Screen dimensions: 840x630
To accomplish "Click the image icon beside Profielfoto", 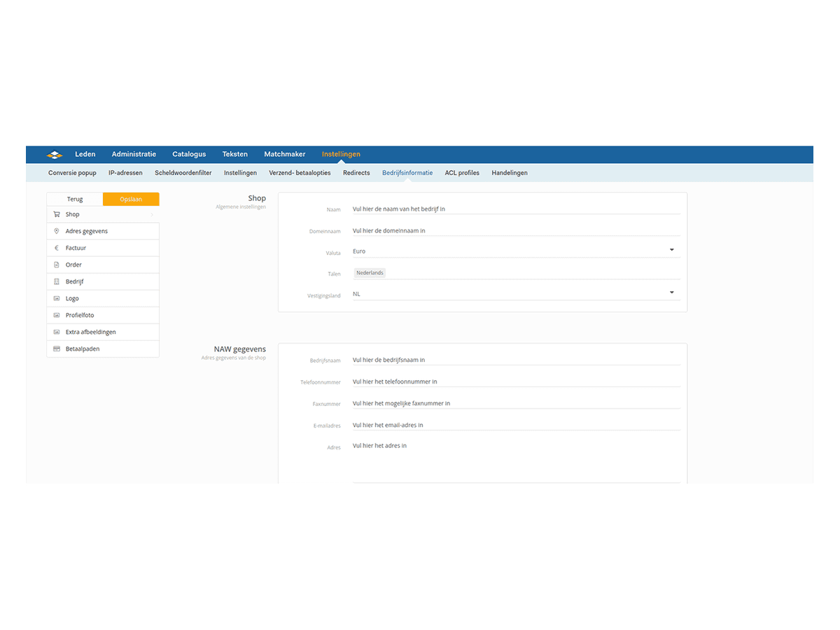I will 57,316.
